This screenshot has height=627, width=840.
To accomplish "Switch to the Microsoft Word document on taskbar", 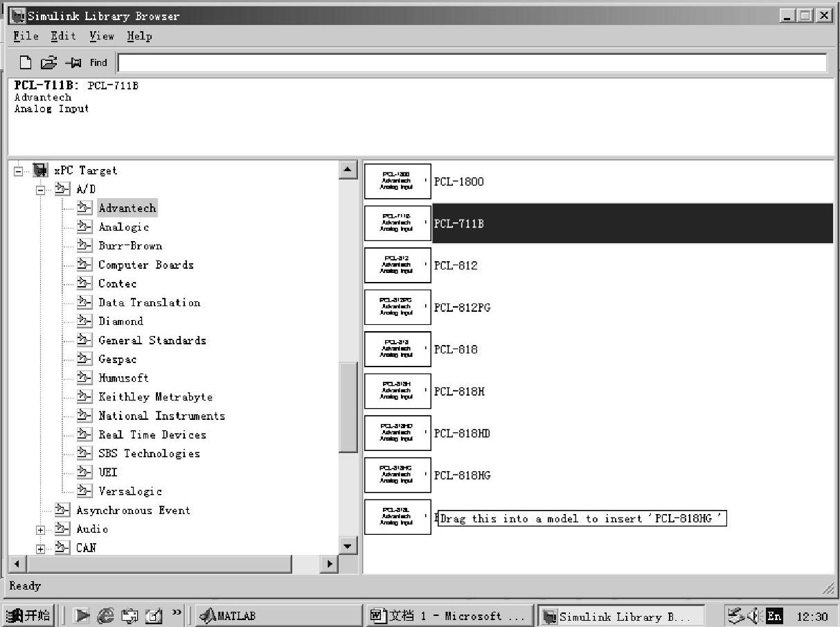I will (449, 615).
